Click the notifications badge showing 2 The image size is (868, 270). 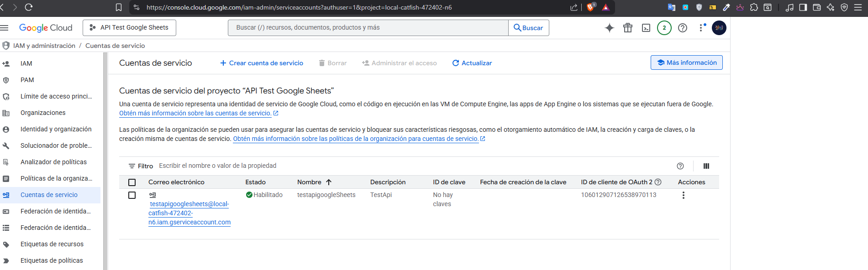[664, 28]
